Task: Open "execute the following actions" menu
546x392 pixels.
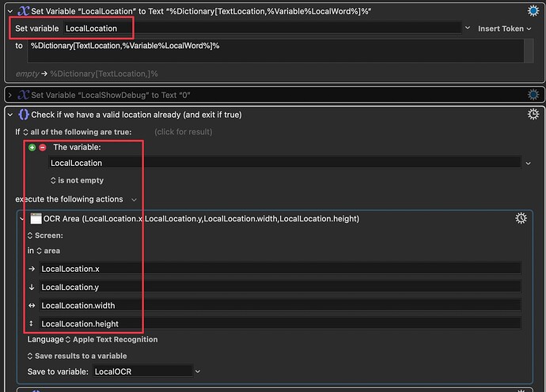Action: click(79, 199)
